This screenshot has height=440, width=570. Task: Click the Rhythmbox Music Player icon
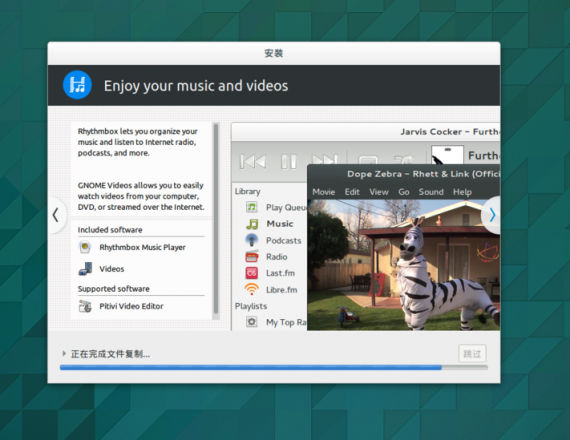click(85, 247)
